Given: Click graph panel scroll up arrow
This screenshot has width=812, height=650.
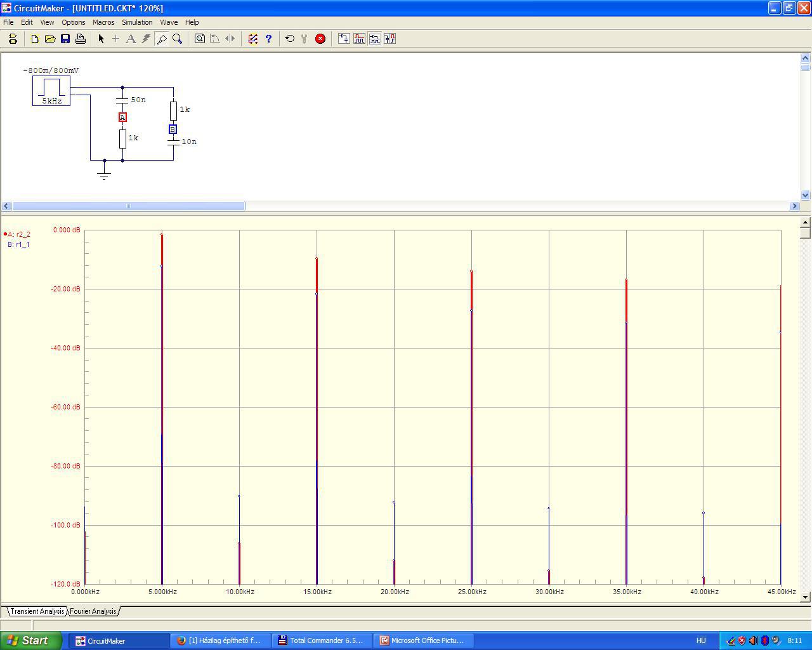Looking at the screenshot, I should pyautogui.click(x=806, y=222).
